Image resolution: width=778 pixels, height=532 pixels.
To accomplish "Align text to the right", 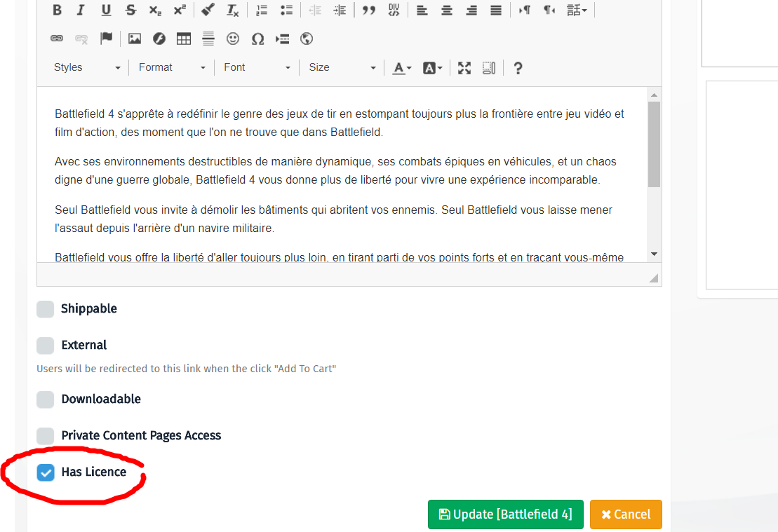I will point(471,10).
